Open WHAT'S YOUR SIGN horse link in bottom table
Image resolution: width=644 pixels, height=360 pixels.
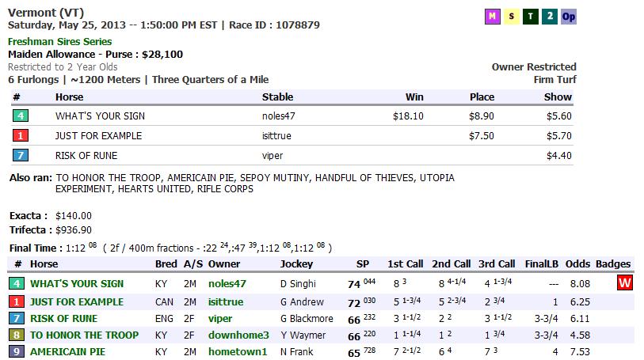pyautogui.click(x=77, y=283)
